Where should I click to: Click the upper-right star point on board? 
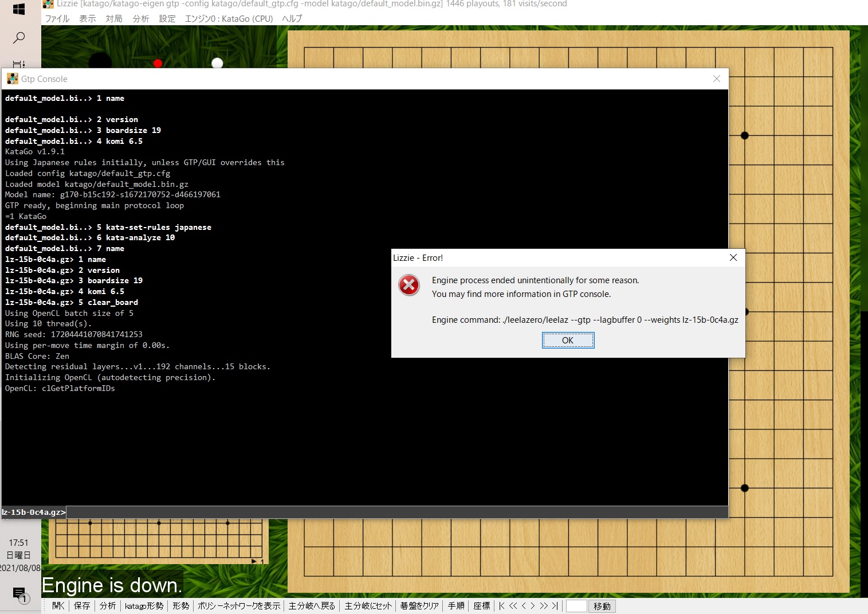tap(744, 136)
